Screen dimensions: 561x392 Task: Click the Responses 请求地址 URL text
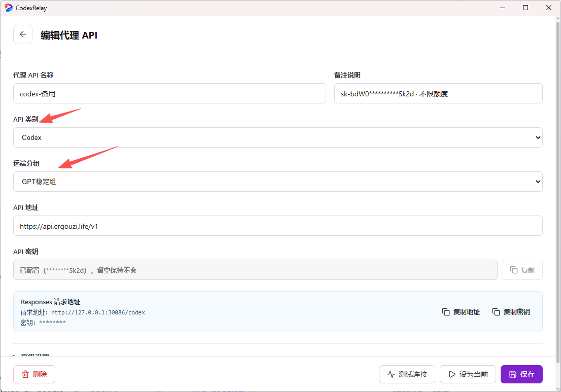click(x=98, y=312)
